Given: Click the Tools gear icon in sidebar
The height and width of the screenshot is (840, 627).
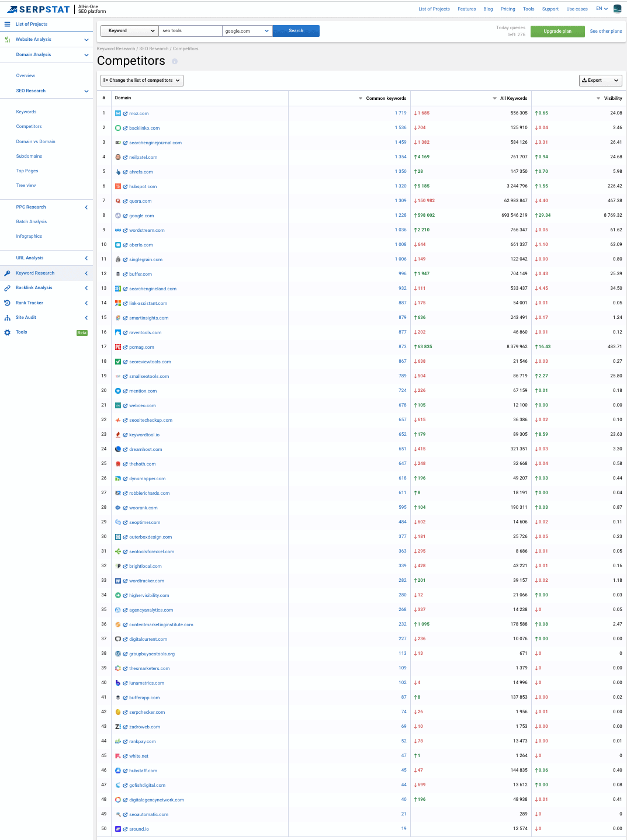Looking at the screenshot, I should click(x=8, y=332).
